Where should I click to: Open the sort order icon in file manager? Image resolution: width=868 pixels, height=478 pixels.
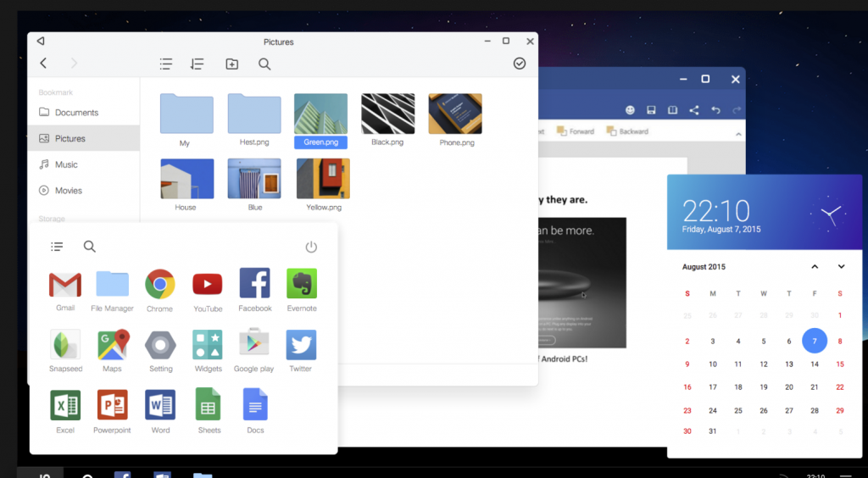tap(197, 64)
